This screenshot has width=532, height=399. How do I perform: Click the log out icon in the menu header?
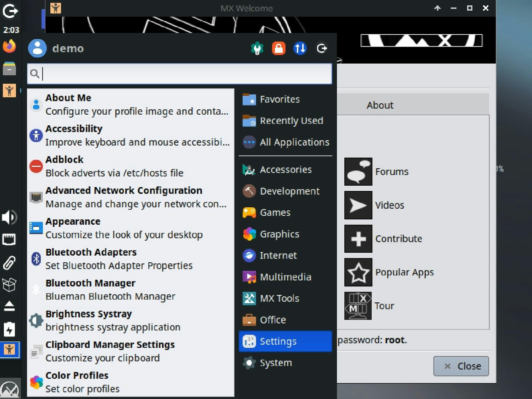(322, 48)
